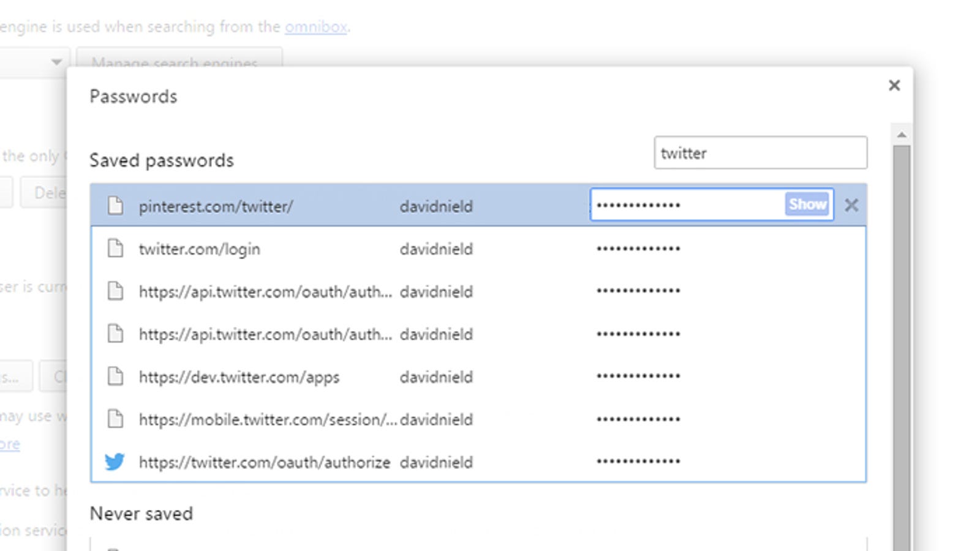This screenshot has height=551, width=980.
Task: Click the twitter search field for passwords
Action: point(761,152)
